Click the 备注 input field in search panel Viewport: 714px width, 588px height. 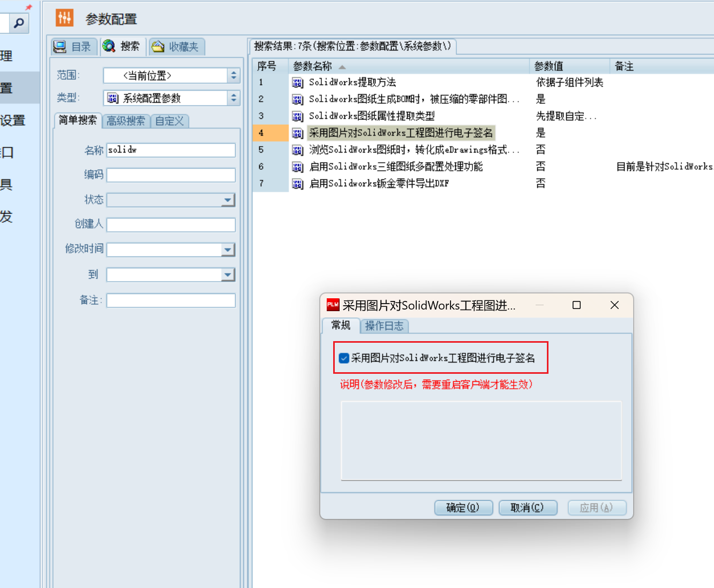coord(171,300)
